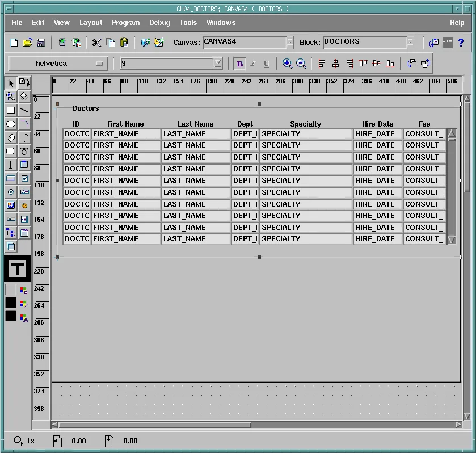Expand the font size 9 dropdown
476x453 pixels.
[218, 63]
